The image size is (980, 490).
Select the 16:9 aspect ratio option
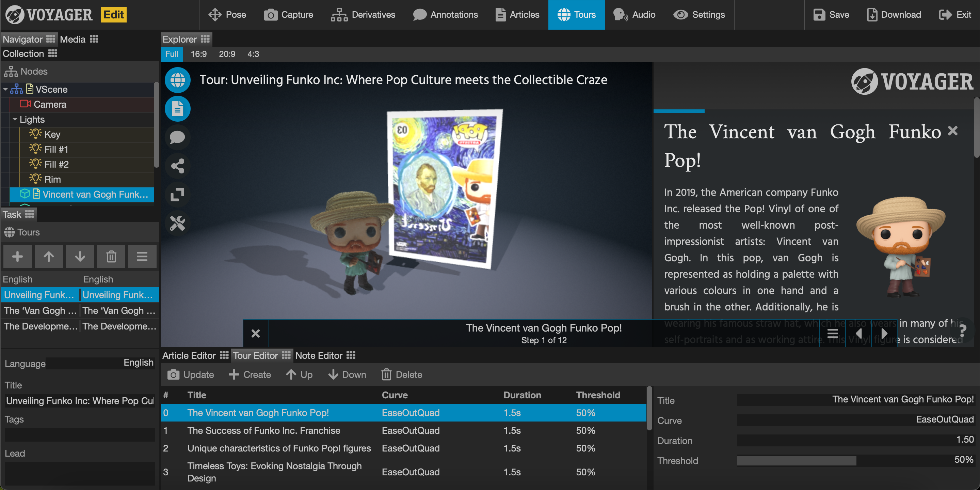click(198, 54)
